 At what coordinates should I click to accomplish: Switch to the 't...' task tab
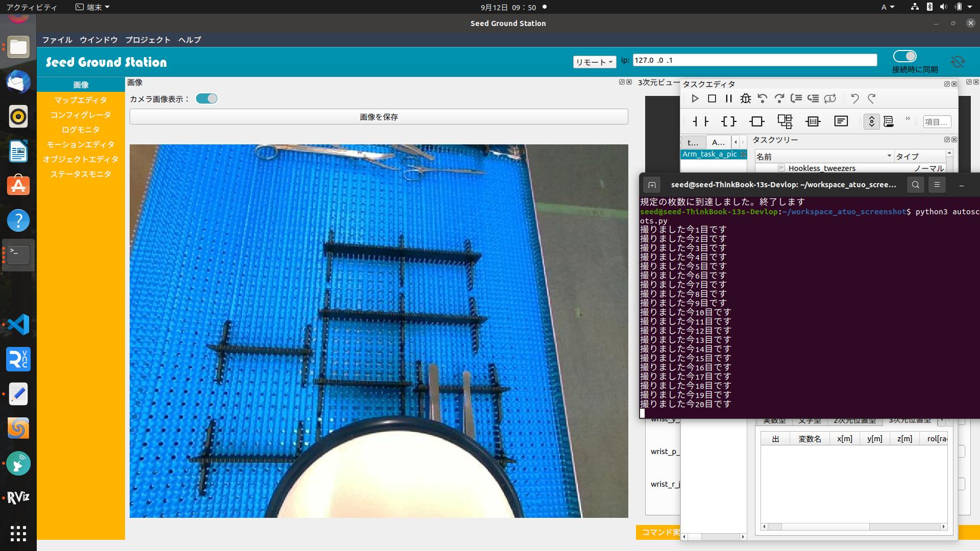click(x=693, y=142)
